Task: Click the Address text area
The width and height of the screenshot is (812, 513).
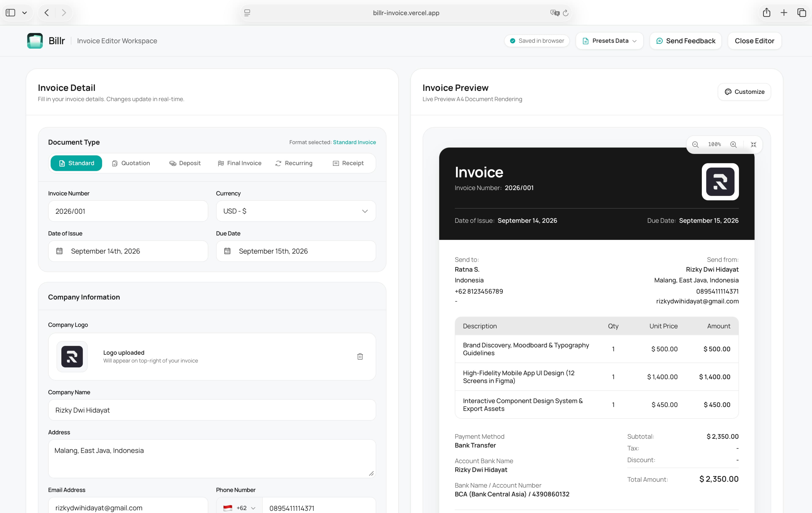Action: click(212, 459)
